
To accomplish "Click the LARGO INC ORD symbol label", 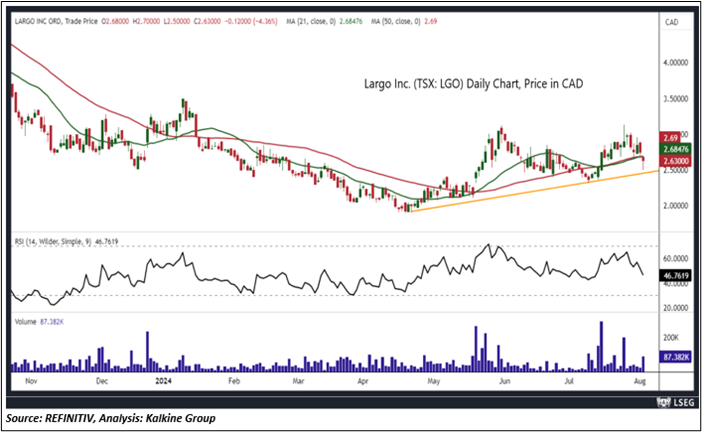I will click(38, 21).
